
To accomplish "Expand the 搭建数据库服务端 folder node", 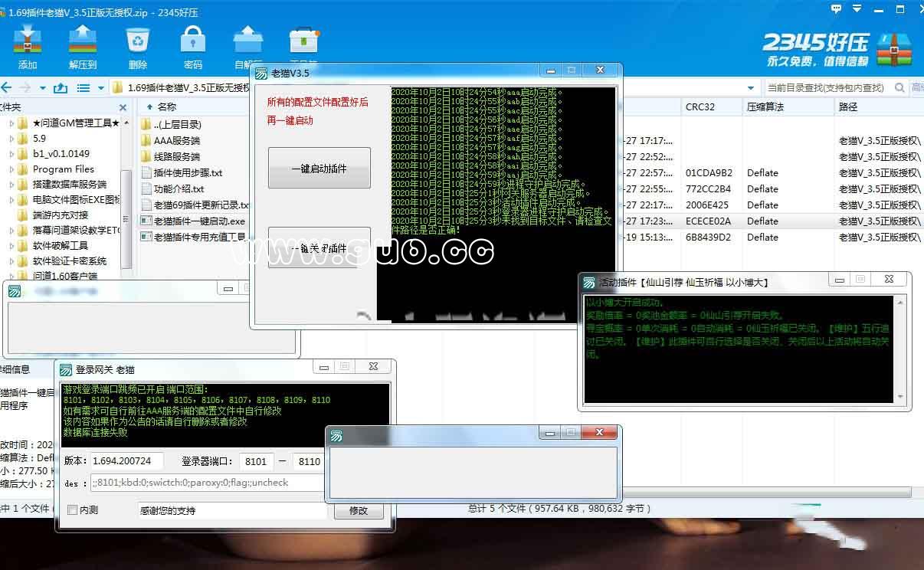I will pos(11,185).
